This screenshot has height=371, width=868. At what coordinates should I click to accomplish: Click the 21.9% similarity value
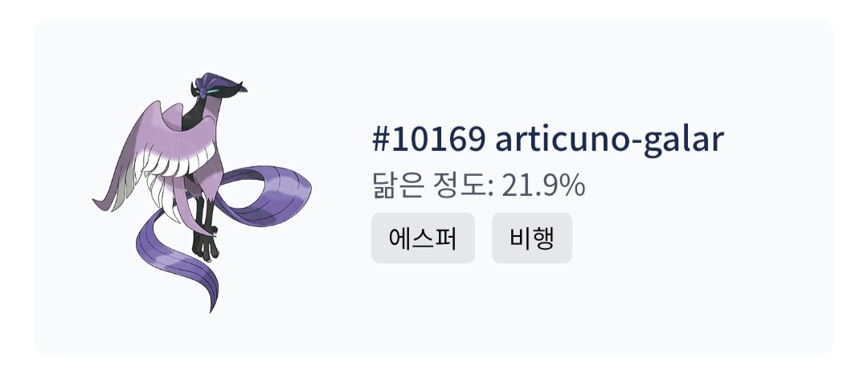click(543, 185)
